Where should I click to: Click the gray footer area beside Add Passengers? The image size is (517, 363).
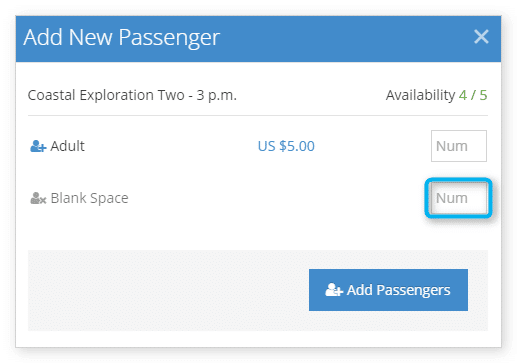pyautogui.click(x=167, y=290)
